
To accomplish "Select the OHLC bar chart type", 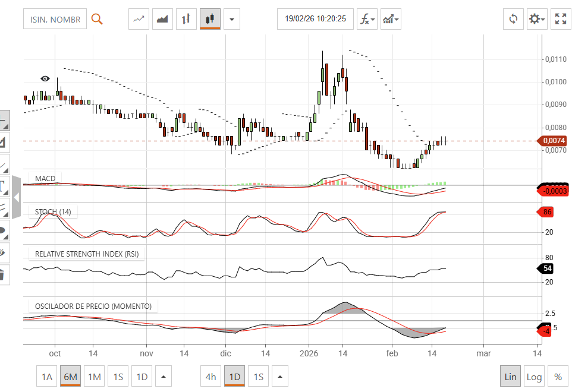I will pos(186,19).
